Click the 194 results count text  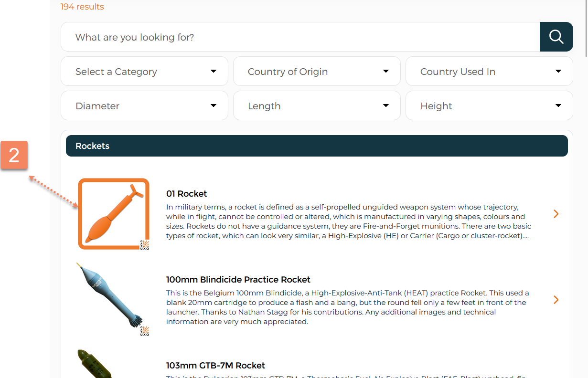pyautogui.click(x=82, y=7)
